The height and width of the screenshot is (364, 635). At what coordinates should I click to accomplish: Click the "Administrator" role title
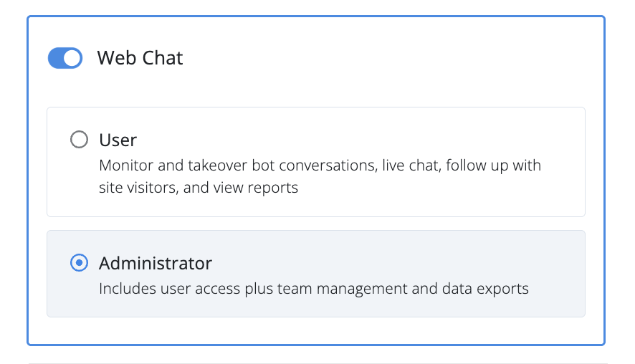pos(156,263)
